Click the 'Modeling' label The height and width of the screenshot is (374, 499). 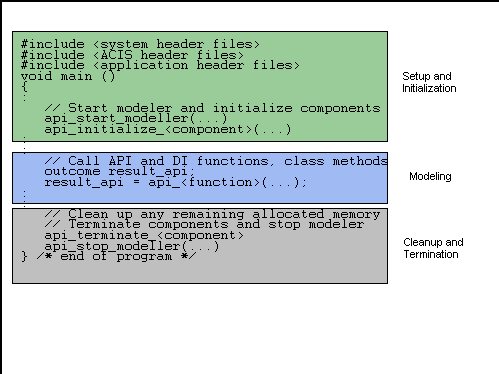click(430, 176)
